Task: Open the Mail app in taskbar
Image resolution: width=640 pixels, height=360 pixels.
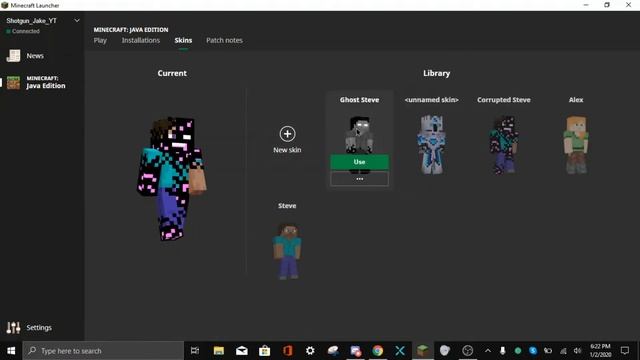Action: pyautogui.click(x=242, y=351)
